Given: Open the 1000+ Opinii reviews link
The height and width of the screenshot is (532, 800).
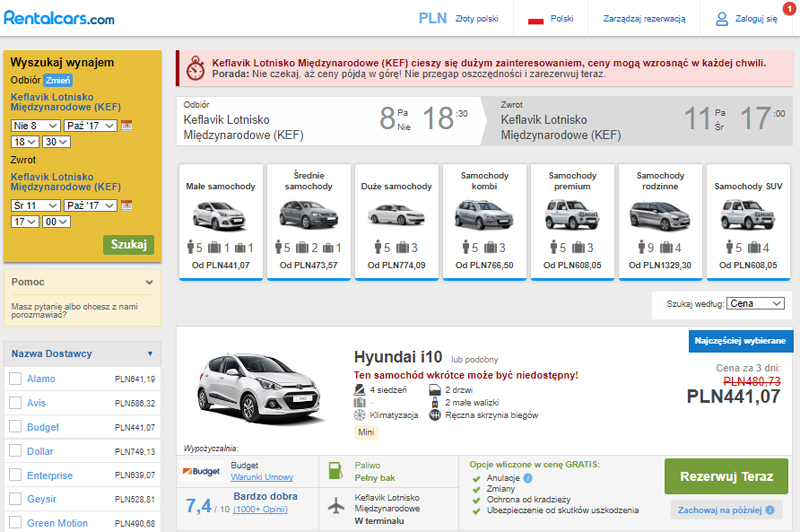Looking at the screenshot, I should pyautogui.click(x=260, y=509).
